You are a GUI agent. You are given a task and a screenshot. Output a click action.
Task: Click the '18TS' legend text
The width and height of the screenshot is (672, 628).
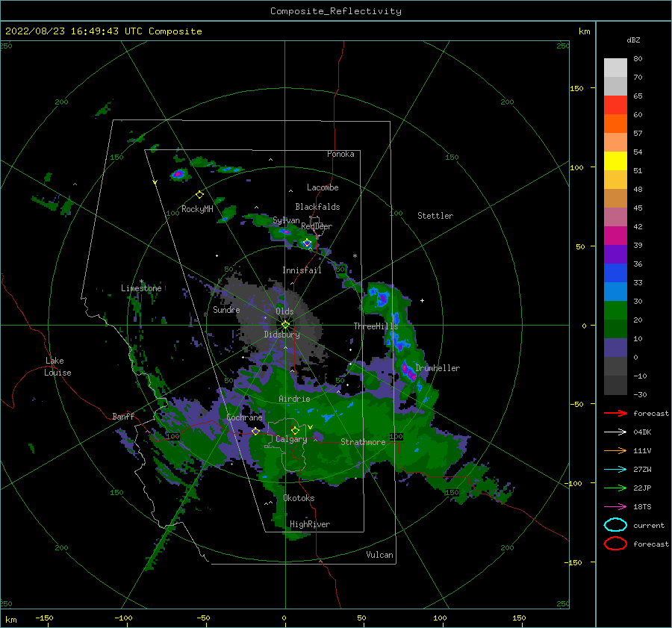click(x=642, y=507)
